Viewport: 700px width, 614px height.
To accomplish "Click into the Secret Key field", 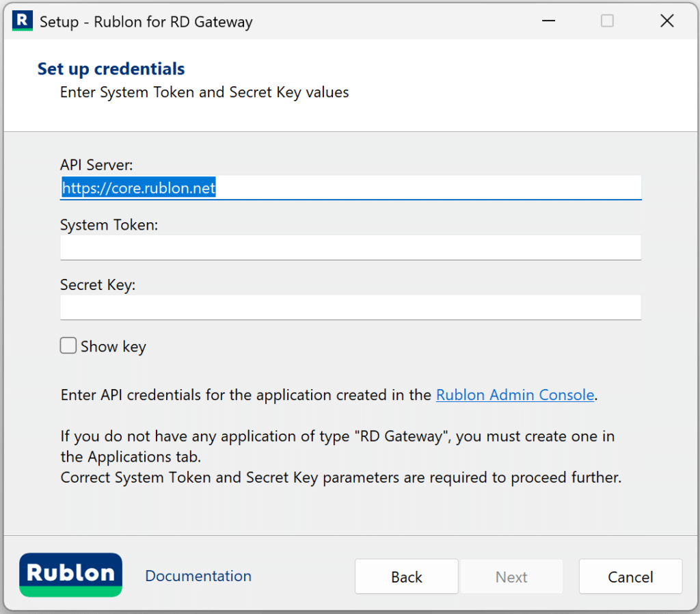I will [350, 308].
